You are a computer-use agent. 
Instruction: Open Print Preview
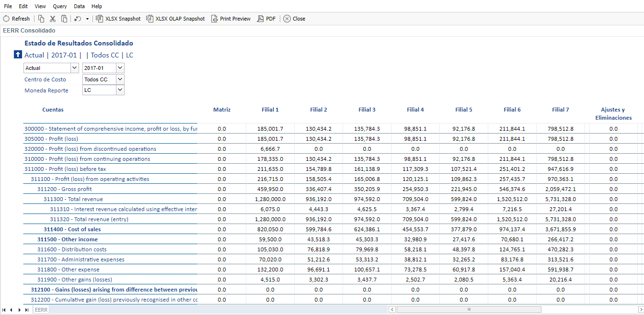tap(230, 19)
